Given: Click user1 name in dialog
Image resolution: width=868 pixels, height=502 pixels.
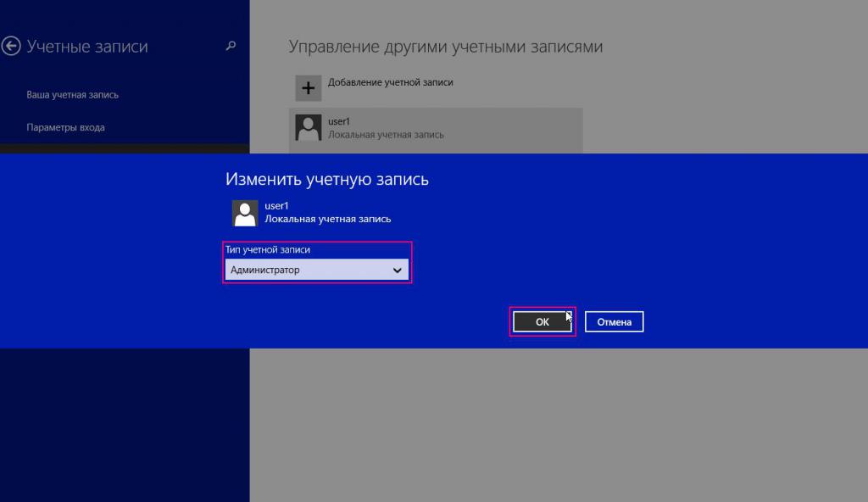Looking at the screenshot, I should pos(276,205).
